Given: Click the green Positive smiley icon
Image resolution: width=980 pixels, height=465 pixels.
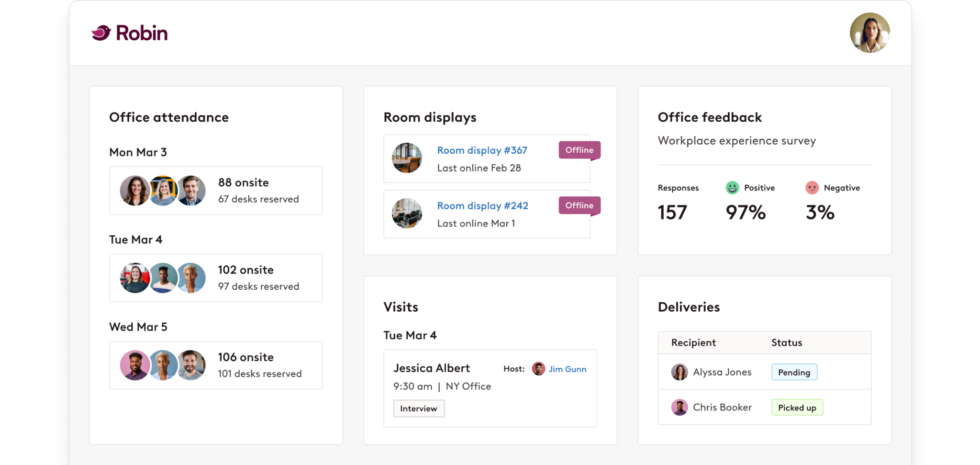Looking at the screenshot, I should 732,188.
